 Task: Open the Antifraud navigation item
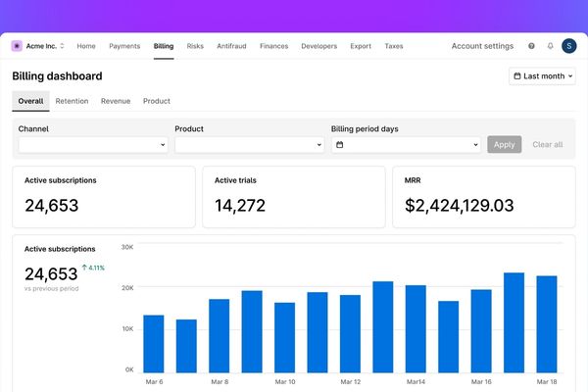pyautogui.click(x=231, y=46)
